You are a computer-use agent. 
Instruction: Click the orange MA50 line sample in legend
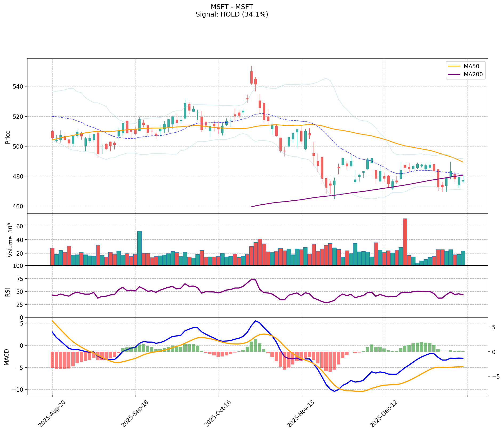(x=454, y=66)
